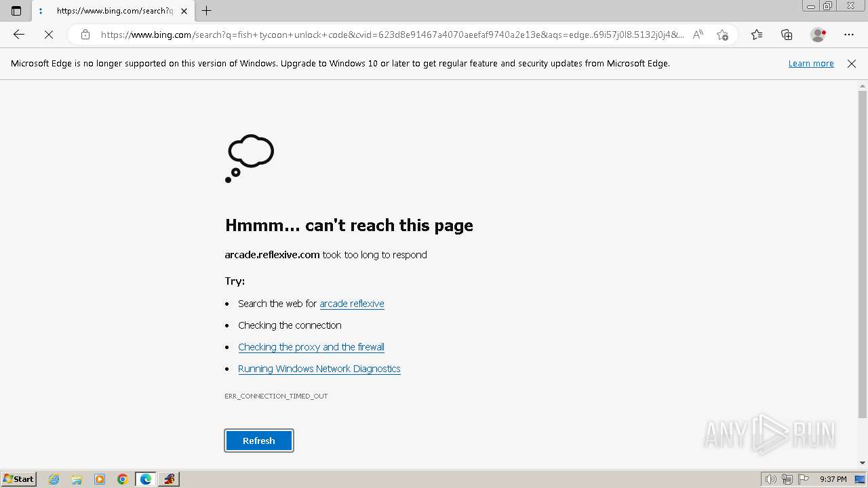Click the bing.com address bar URL
Image resolution: width=868 pixels, height=488 pixels.
tap(392, 35)
